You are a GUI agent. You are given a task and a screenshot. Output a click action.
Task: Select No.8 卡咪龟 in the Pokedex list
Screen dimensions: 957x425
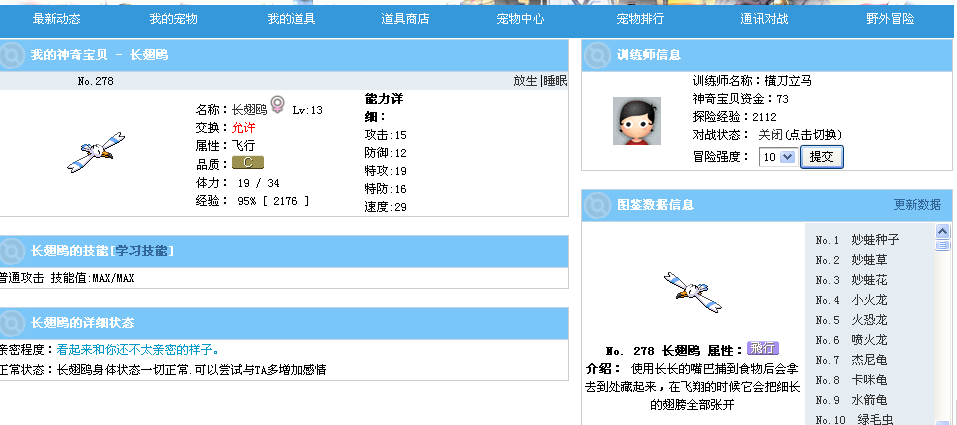click(851, 380)
